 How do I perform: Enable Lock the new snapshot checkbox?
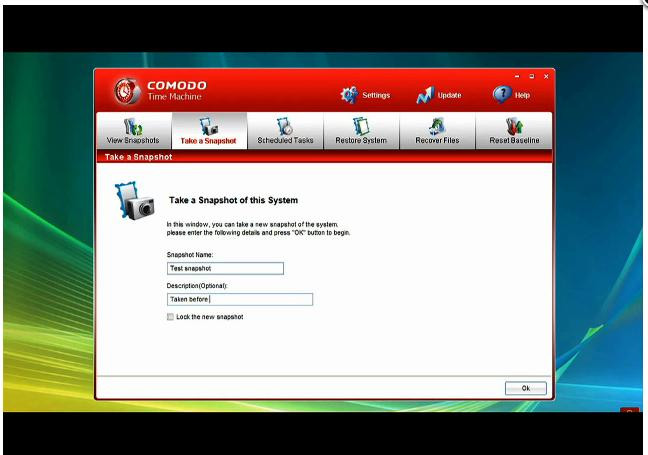(170, 317)
